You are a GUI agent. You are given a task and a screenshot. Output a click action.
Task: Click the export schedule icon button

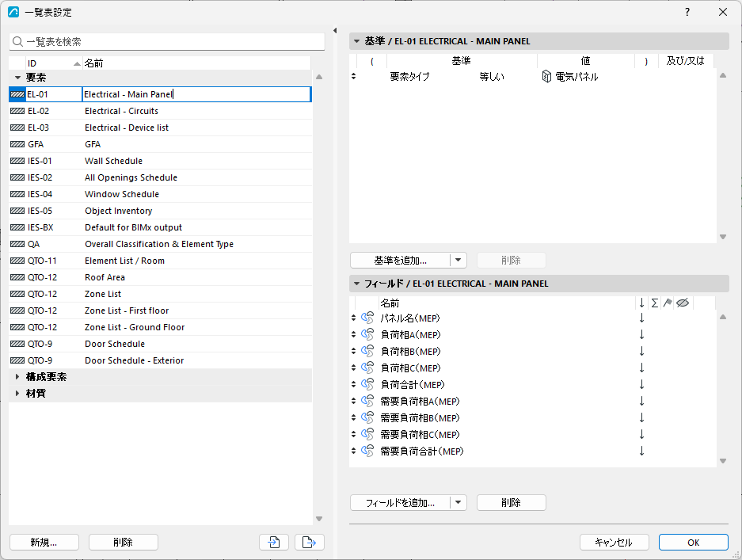[310, 542]
